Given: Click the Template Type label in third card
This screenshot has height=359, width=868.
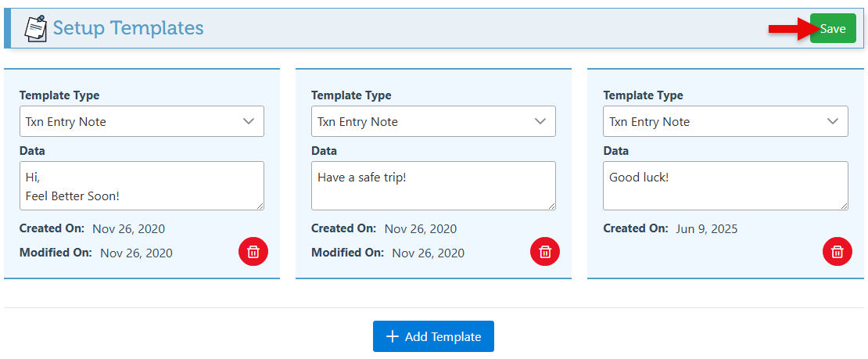Looking at the screenshot, I should click(643, 95).
